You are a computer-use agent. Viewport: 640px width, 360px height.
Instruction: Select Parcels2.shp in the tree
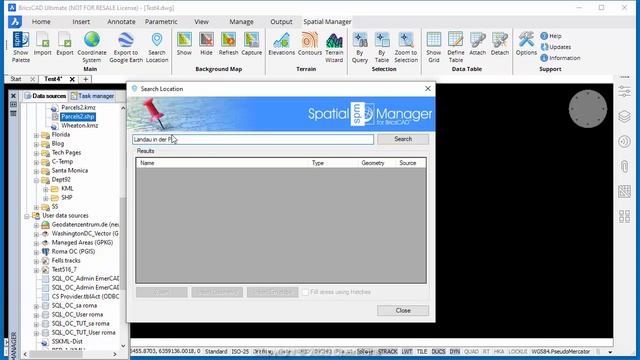point(78,117)
